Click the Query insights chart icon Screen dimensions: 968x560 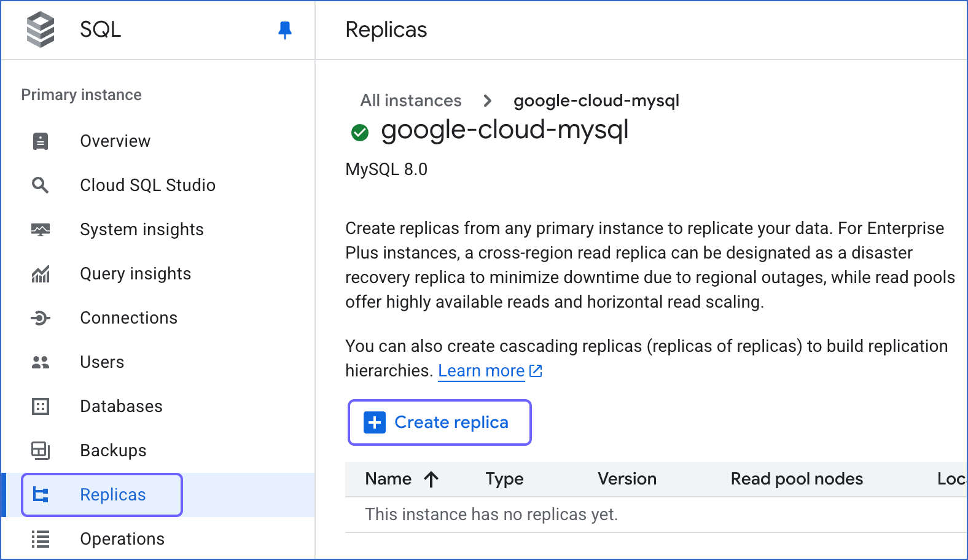(41, 274)
